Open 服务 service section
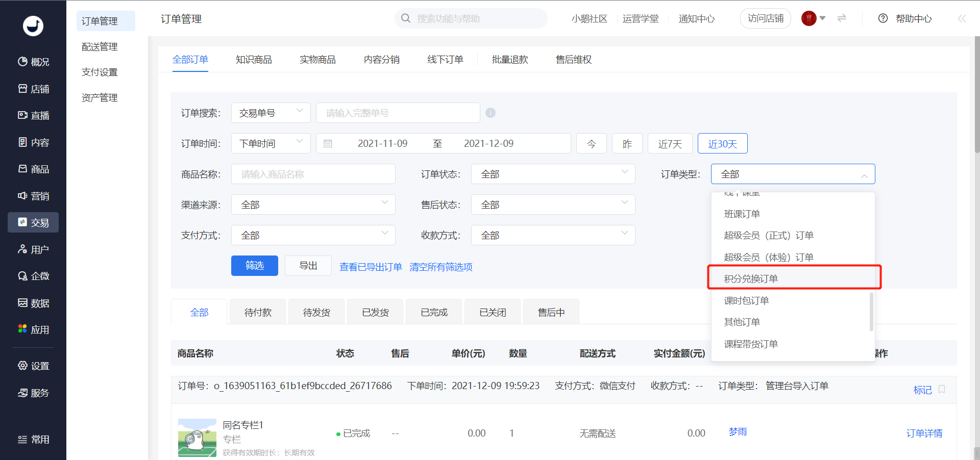This screenshot has height=460, width=980. (x=33, y=393)
